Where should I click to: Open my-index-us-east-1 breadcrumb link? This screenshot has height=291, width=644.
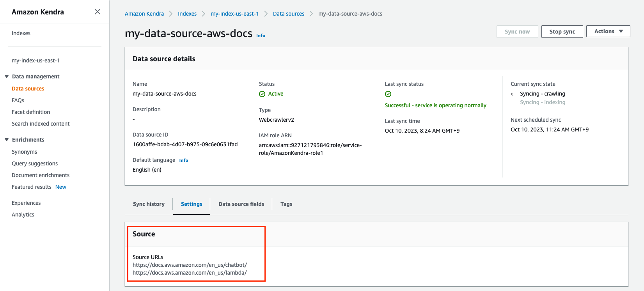pyautogui.click(x=235, y=14)
